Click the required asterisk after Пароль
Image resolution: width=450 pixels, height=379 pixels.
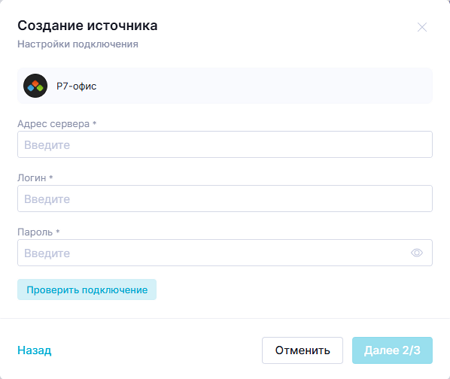point(58,231)
